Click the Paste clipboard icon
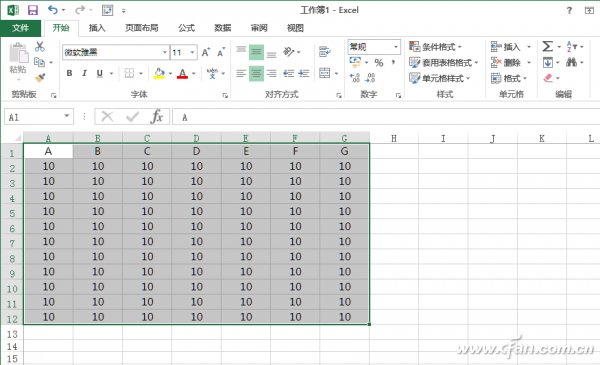The width and height of the screenshot is (600, 365). pos(18,53)
